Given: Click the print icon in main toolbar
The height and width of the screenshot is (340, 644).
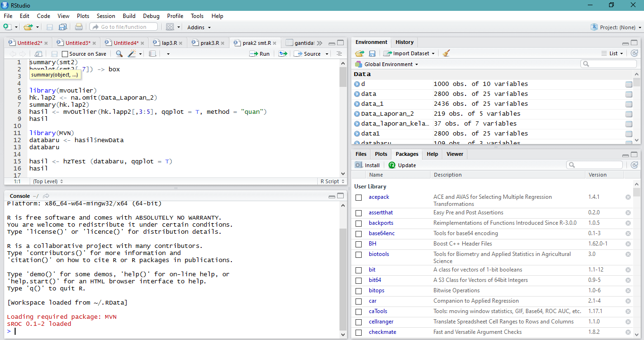Looking at the screenshot, I should click(79, 27).
